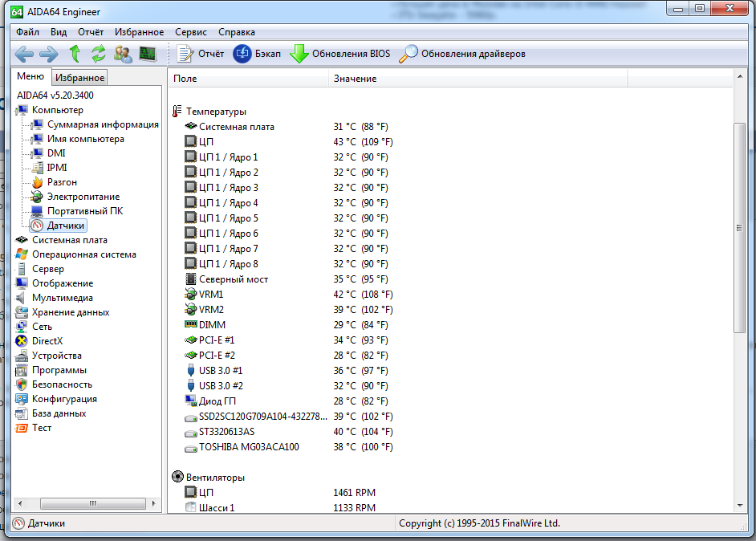The image size is (756, 541).
Task: Click the Бэкап toolbar button
Action: pos(257,54)
